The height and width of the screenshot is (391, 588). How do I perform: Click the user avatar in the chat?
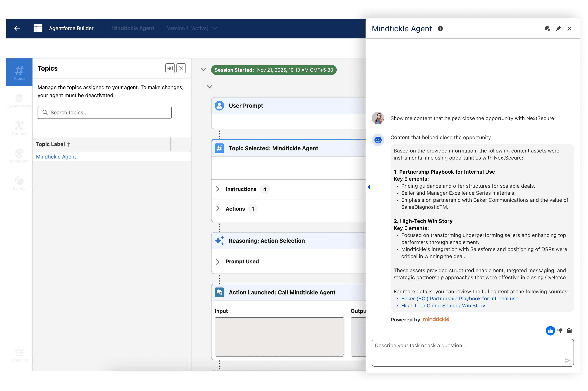(x=378, y=118)
